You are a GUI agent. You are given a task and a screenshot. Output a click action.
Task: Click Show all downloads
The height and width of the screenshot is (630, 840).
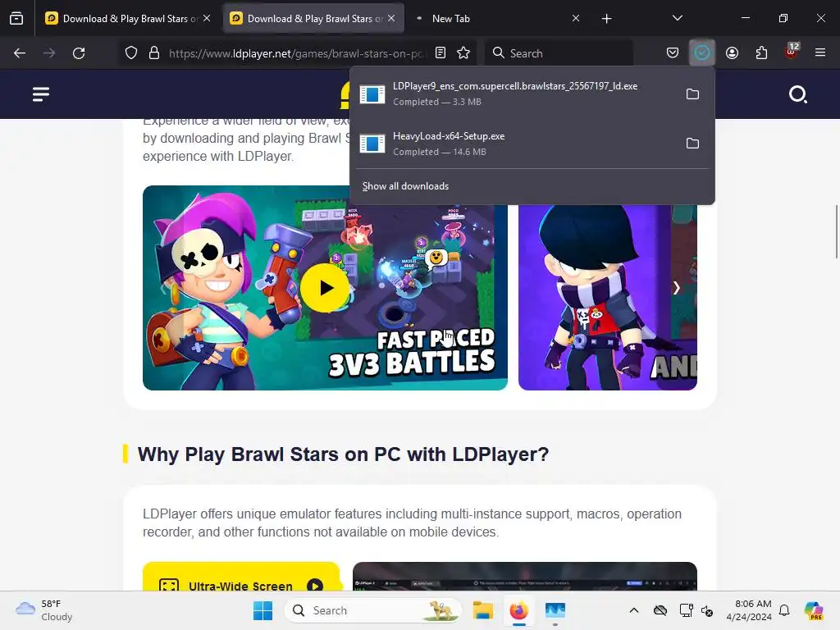(x=405, y=186)
